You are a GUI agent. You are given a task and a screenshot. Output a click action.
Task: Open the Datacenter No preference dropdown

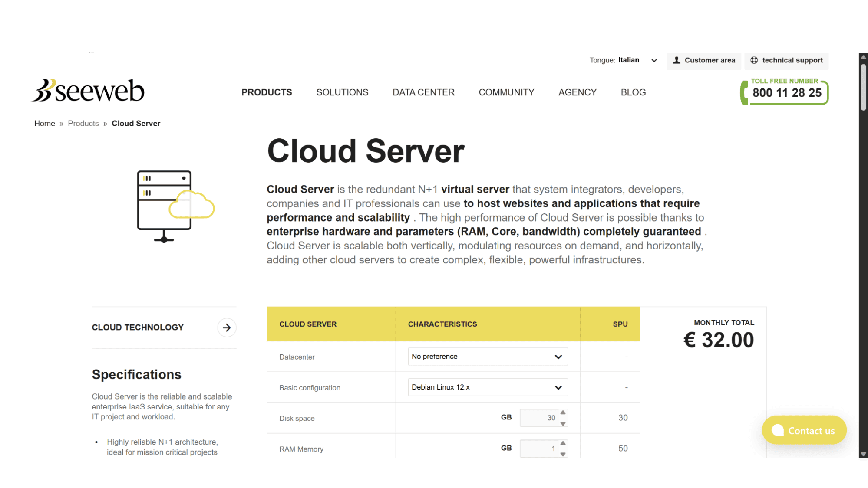point(488,357)
